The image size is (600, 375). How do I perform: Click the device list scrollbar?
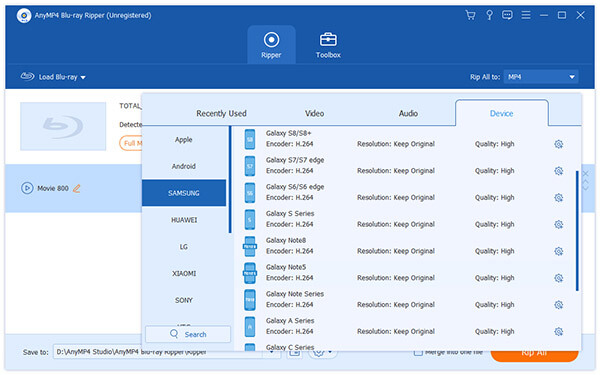pos(577,231)
